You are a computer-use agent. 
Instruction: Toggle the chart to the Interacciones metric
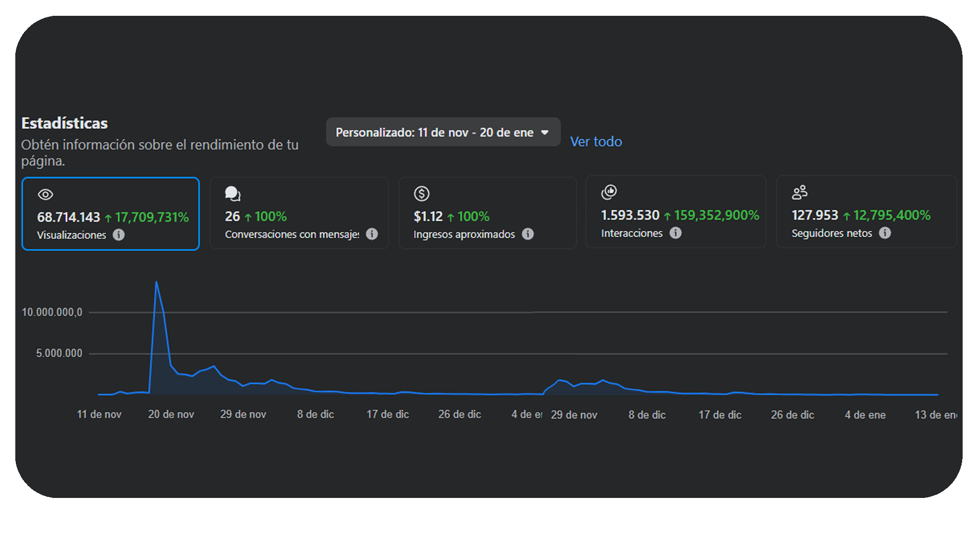pyautogui.click(x=676, y=212)
